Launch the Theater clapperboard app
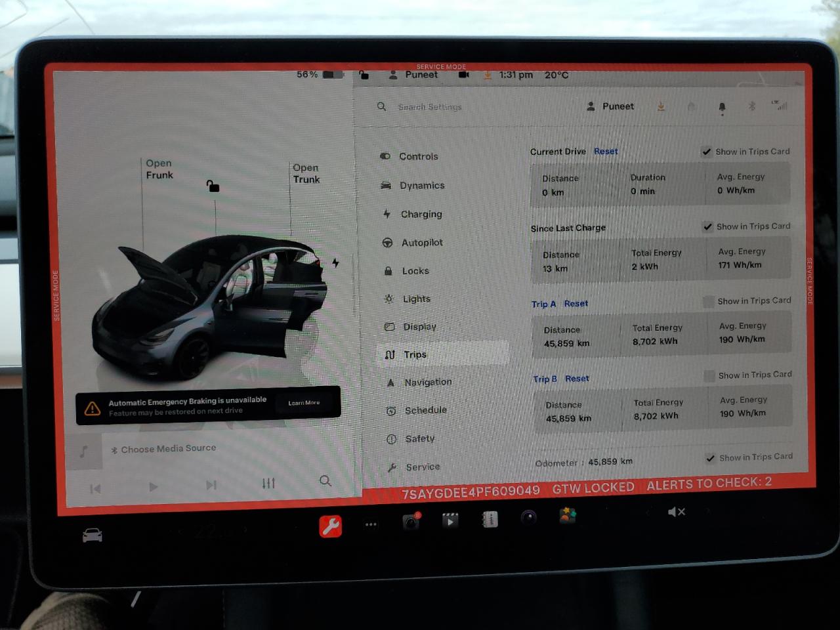840x630 pixels. [450, 520]
